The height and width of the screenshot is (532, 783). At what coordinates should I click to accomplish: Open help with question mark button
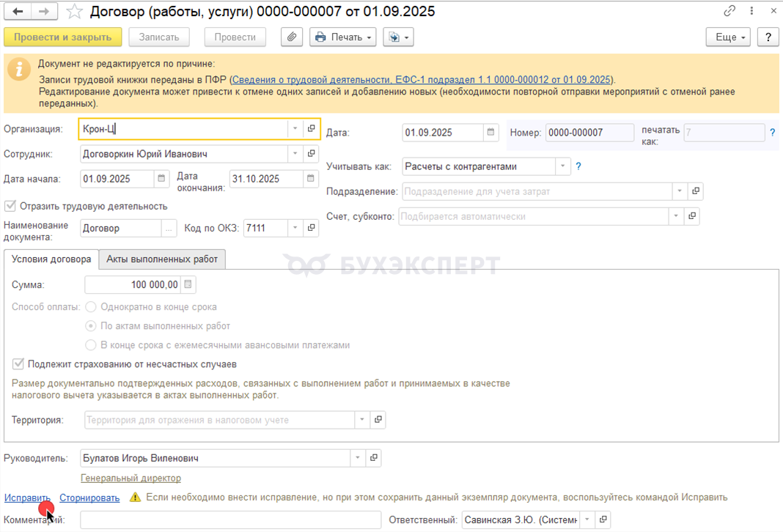point(768,37)
